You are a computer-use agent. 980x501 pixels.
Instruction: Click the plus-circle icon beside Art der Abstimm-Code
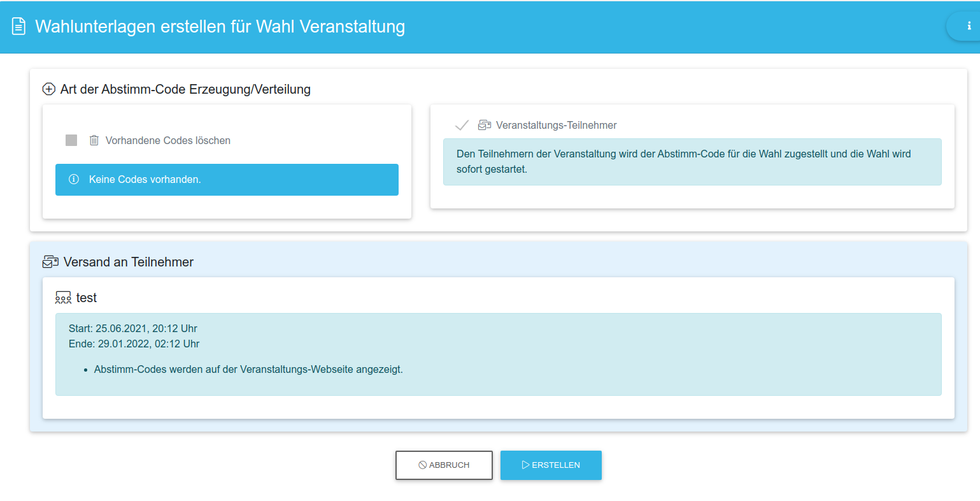tap(49, 89)
